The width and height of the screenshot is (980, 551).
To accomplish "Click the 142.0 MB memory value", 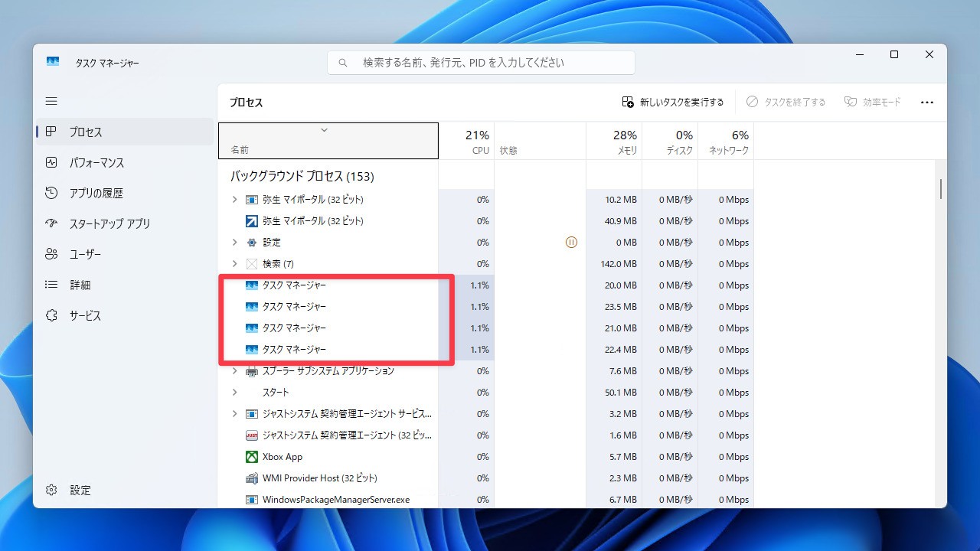I will click(619, 264).
